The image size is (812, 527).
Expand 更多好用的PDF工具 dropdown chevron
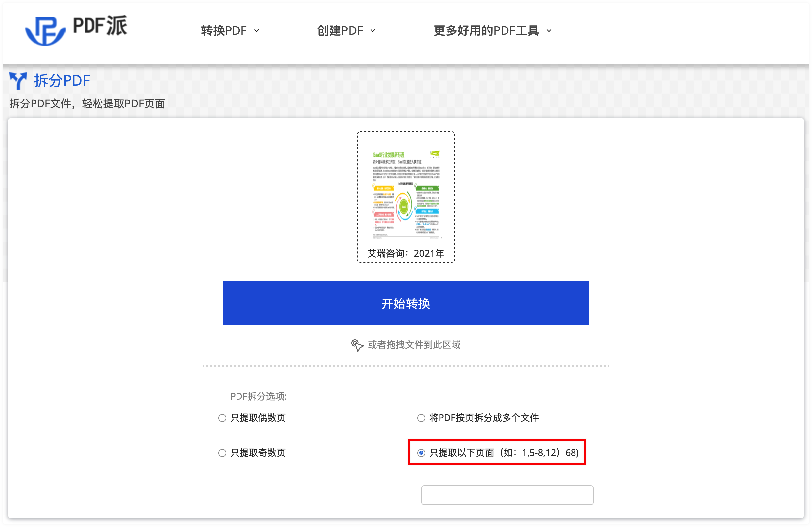(549, 31)
